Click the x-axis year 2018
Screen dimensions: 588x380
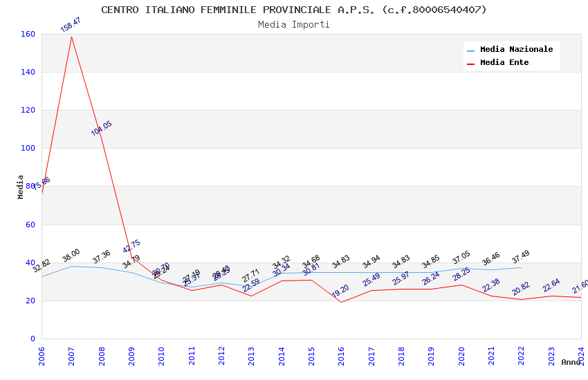401,356
